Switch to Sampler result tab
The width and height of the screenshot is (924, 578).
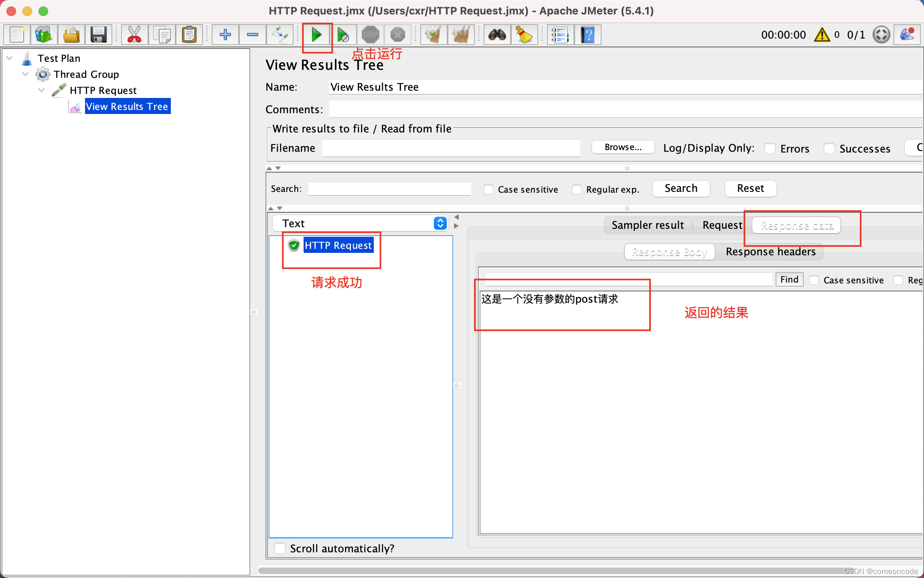648,225
